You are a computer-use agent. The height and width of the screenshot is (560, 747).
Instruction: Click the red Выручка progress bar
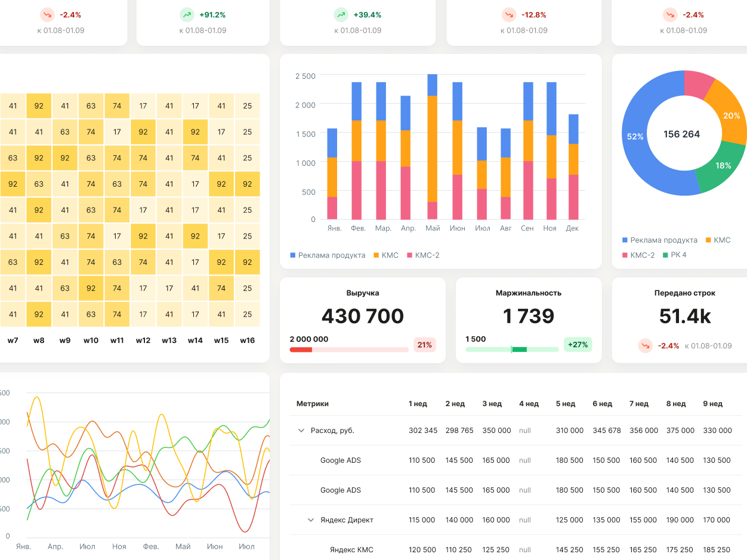[349, 349]
